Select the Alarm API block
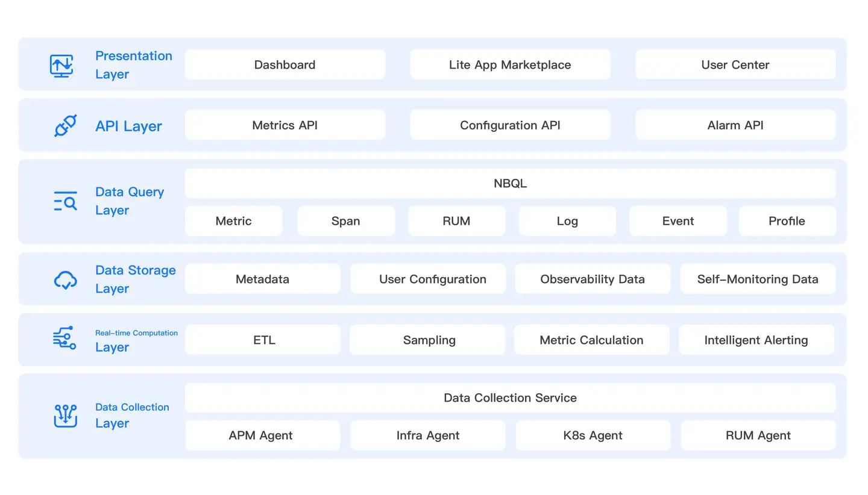 click(735, 125)
